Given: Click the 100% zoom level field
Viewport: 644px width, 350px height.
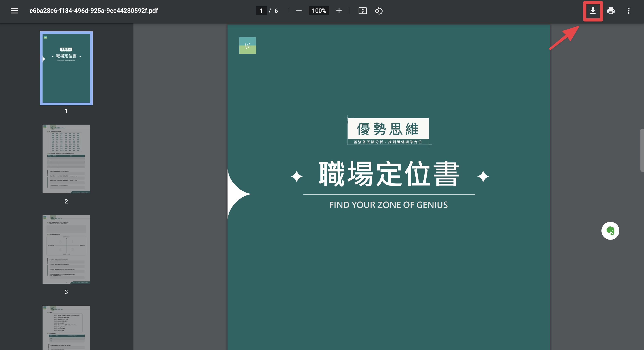Looking at the screenshot, I should click(319, 11).
